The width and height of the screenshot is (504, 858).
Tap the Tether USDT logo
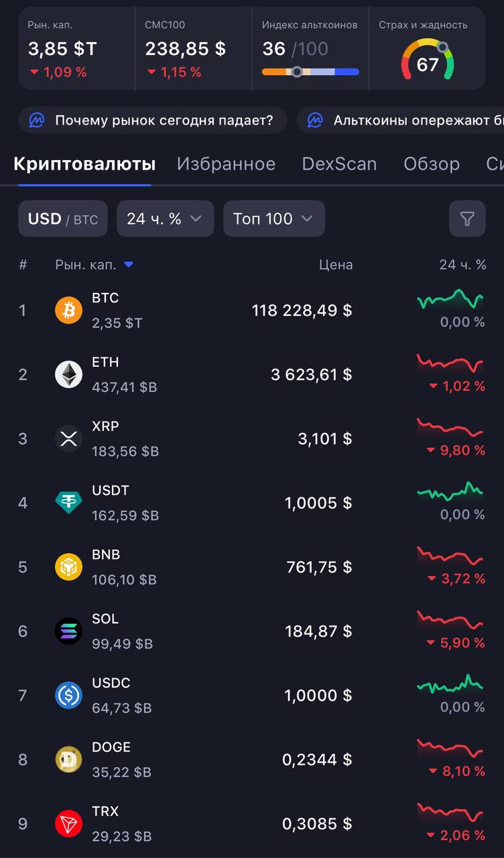[68, 503]
